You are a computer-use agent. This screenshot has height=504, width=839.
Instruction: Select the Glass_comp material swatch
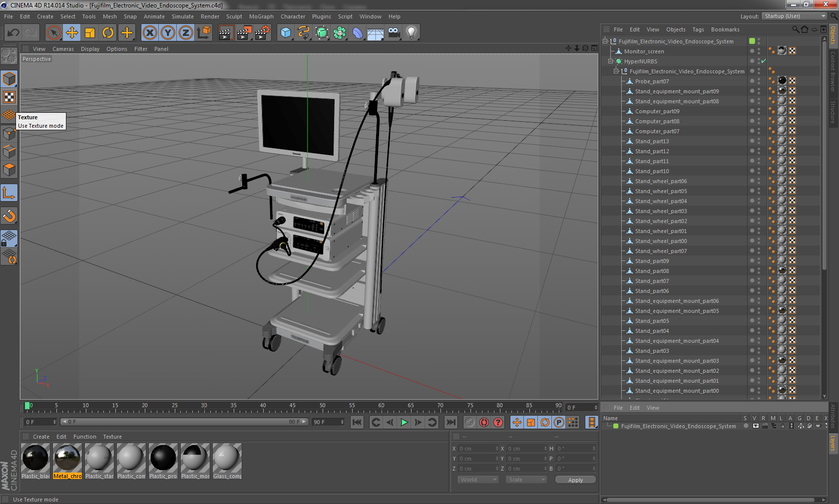point(227,461)
